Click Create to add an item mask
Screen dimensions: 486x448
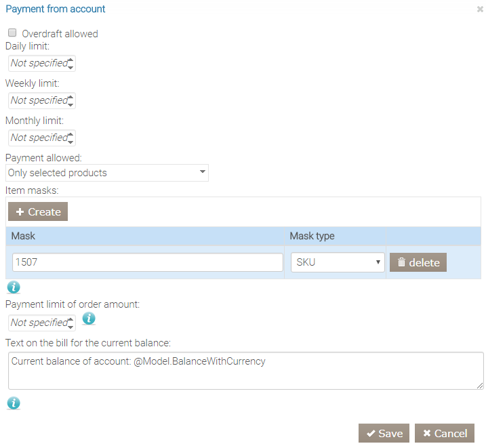[x=38, y=211]
